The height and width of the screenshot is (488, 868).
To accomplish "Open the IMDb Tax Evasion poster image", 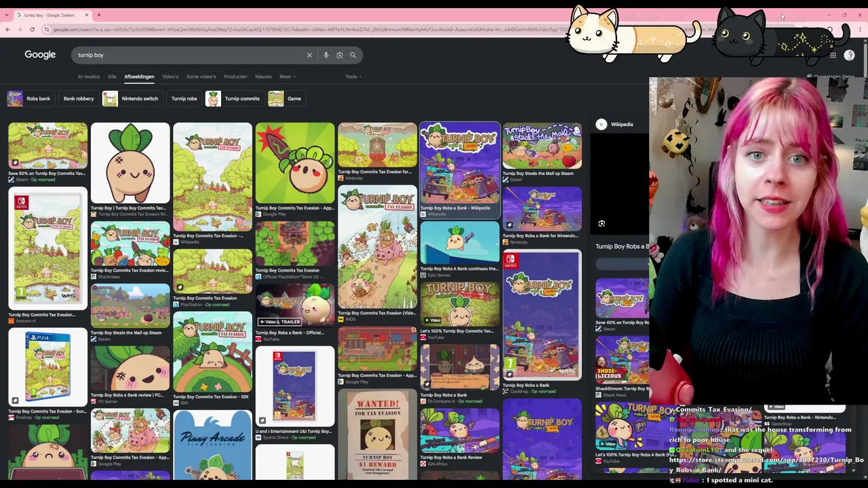I will pyautogui.click(x=377, y=247).
